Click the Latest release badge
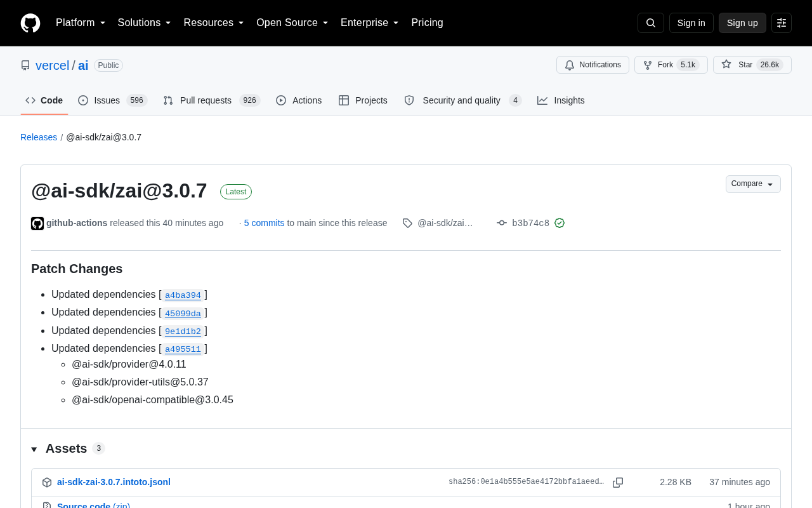 pos(236,192)
